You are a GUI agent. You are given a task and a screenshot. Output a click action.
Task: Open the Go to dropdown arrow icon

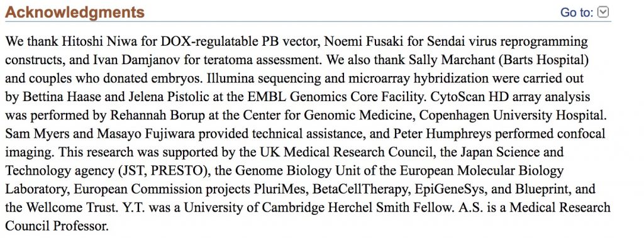[602, 13]
